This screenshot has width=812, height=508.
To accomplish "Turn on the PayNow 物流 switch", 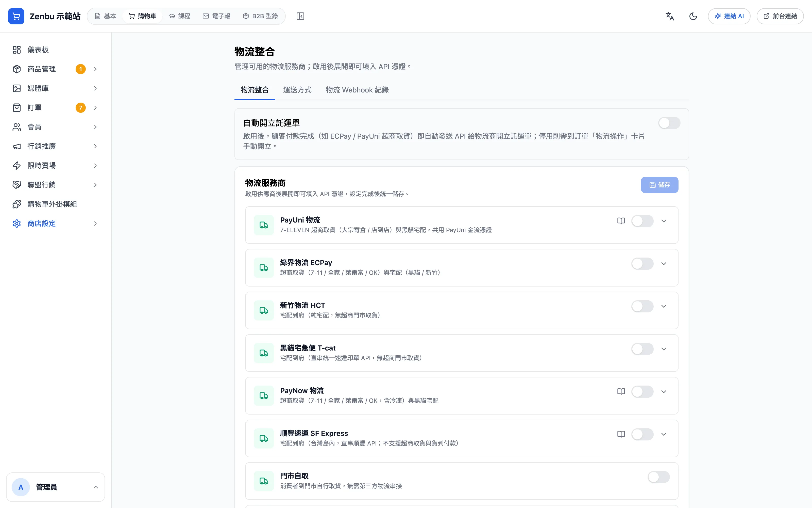I will point(642,392).
